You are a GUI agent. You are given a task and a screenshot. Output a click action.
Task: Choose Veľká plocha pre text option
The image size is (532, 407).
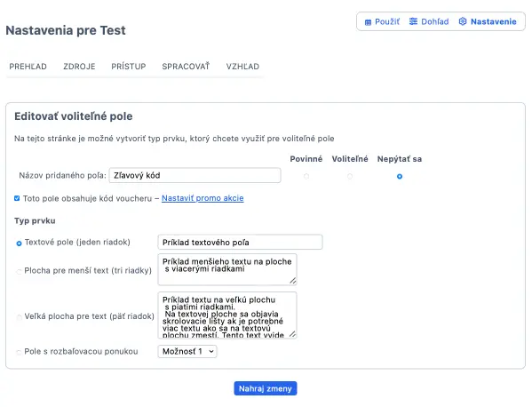pyautogui.click(x=19, y=317)
